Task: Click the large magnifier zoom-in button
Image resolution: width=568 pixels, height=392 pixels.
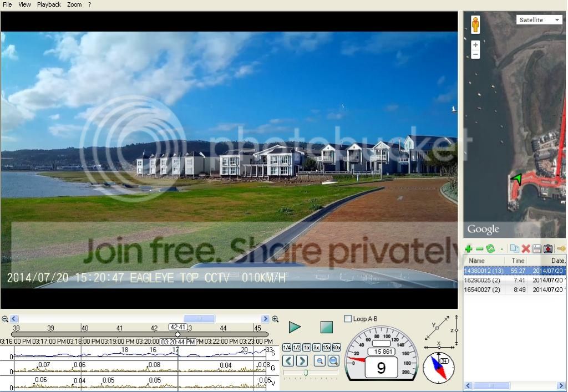Action: (x=333, y=360)
